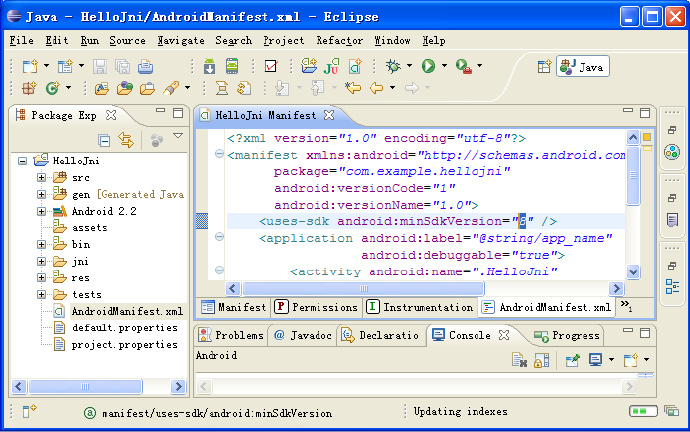
Task: Click the editor horizontal scrollbar thumb
Action: 363,289
